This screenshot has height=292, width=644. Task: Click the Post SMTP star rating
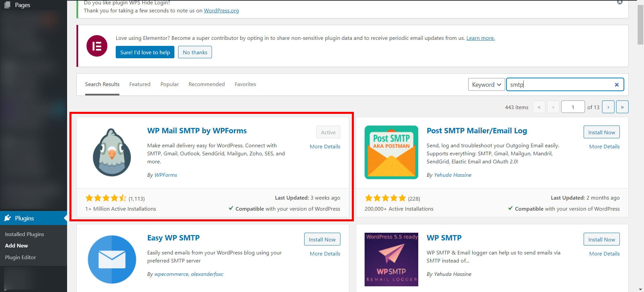click(385, 198)
